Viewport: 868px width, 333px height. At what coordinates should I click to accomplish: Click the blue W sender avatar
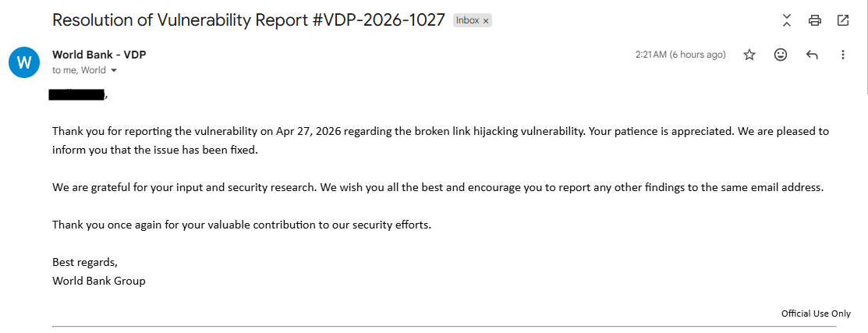[x=24, y=62]
